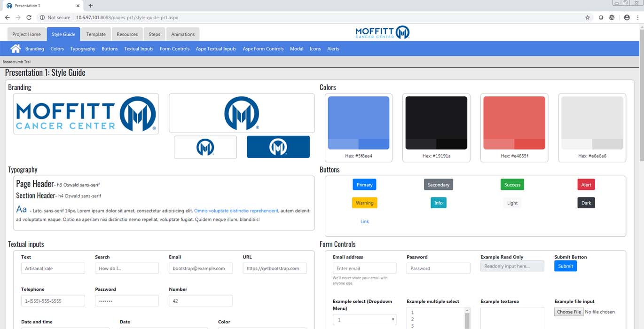644x329 pixels.
Task: Switch to the Template tab
Action: (96, 34)
